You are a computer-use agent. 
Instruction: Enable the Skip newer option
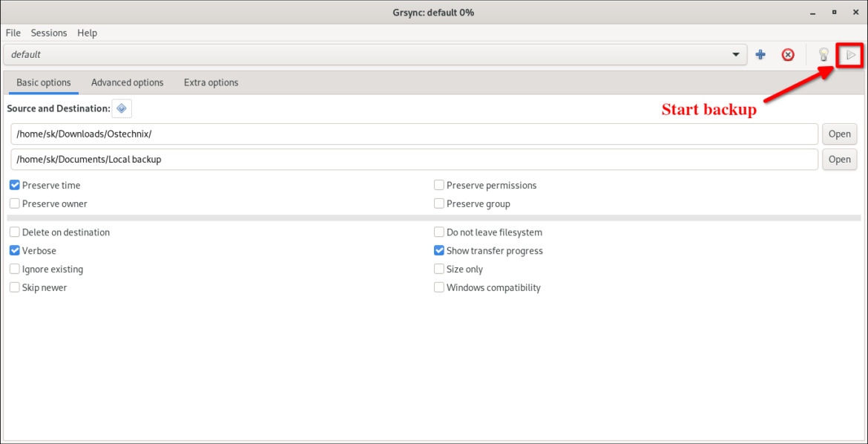(x=14, y=287)
